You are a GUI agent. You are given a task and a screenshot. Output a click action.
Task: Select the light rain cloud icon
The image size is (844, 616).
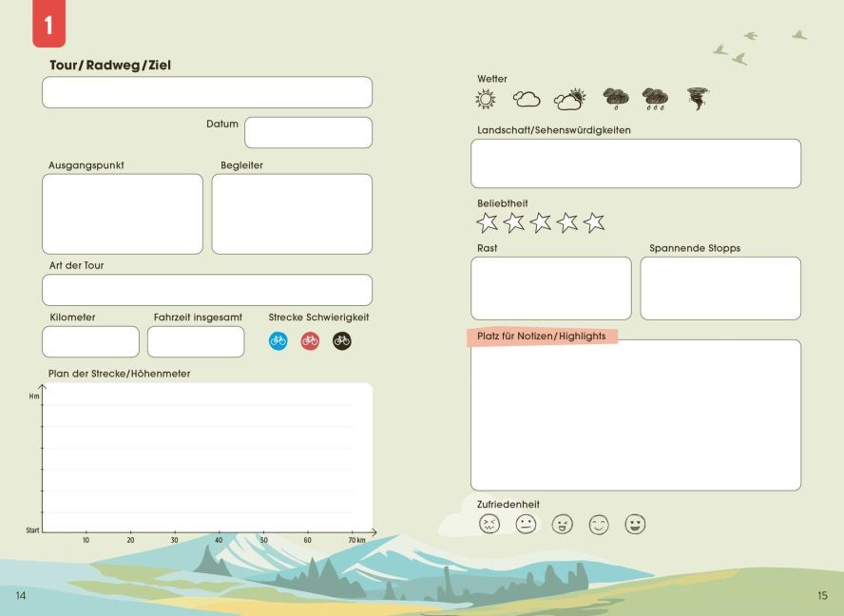(616, 99)
